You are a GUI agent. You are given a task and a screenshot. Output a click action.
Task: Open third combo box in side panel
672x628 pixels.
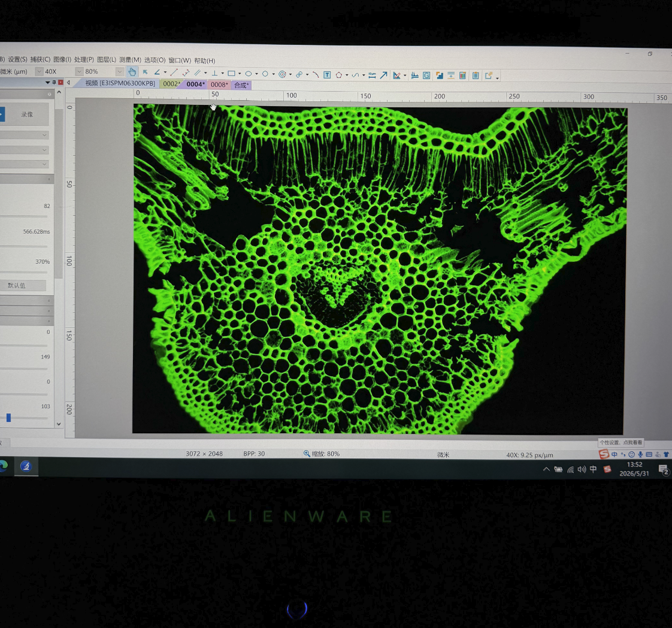click(x=25, y=164)
